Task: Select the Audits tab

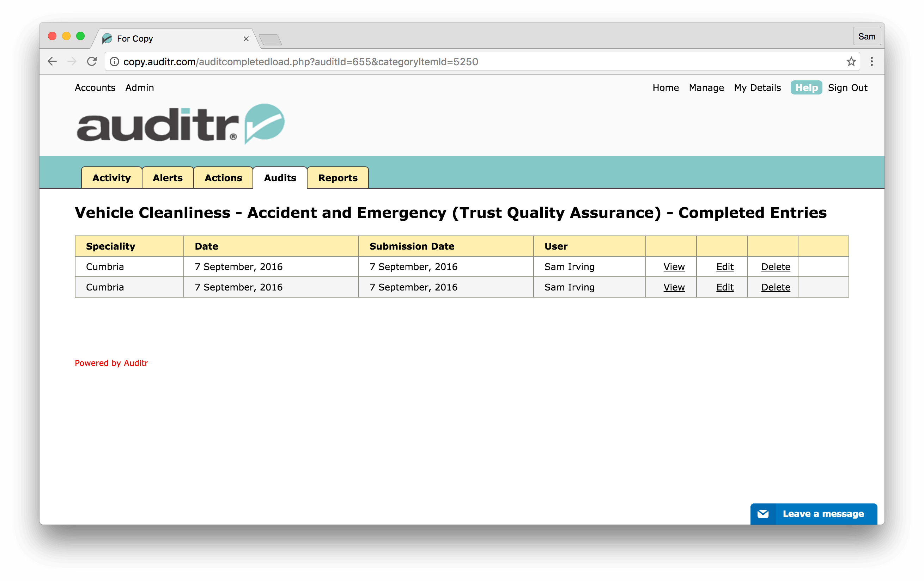Action: point(280,178)
